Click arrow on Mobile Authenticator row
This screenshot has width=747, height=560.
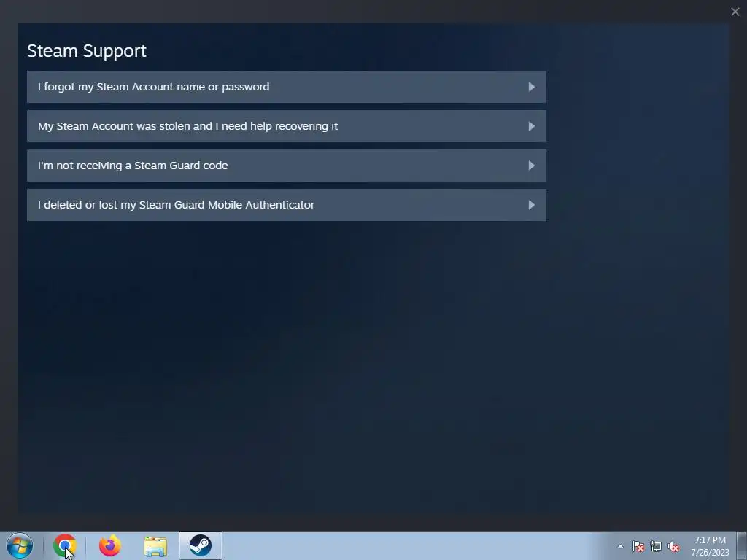532,205
